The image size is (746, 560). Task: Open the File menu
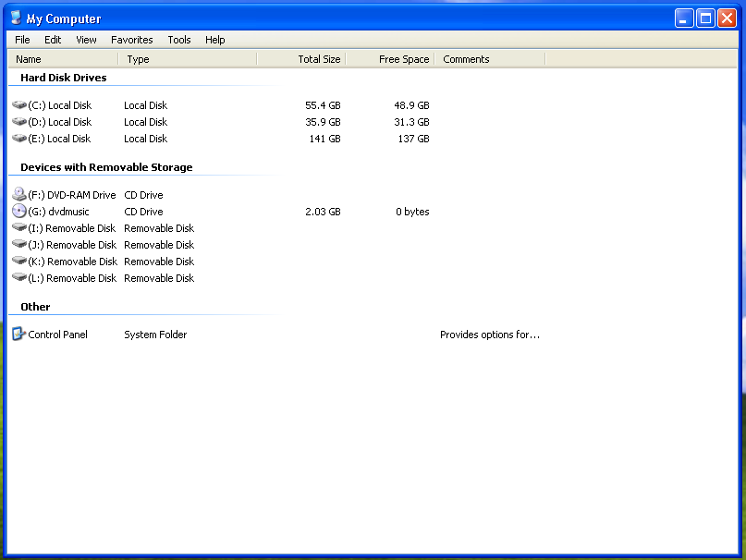click(22, 40)
